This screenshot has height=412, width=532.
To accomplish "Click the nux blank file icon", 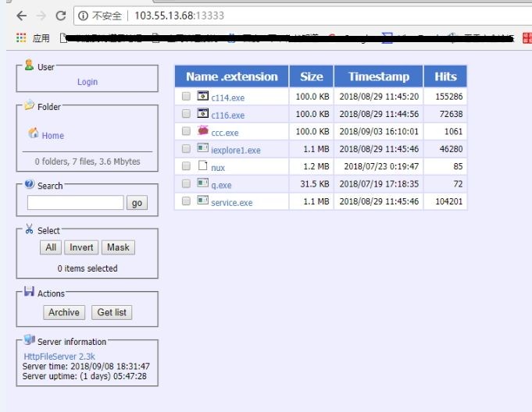I will click(203, 166).
